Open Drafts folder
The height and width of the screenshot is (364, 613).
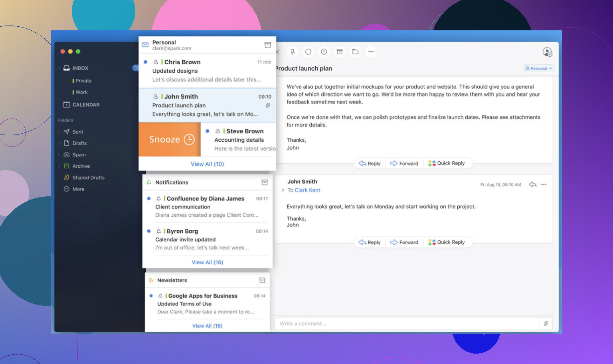[x=79, y=143]
